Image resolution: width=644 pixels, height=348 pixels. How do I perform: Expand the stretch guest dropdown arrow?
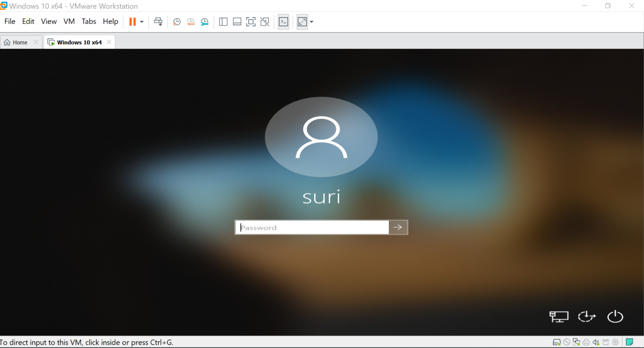click(x=312, y=22)
